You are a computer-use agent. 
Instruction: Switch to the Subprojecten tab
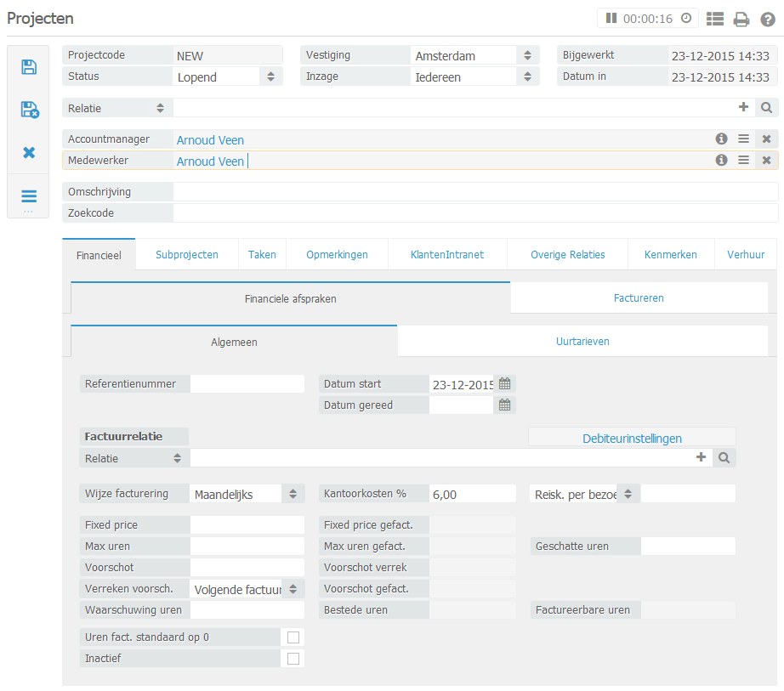point(187,255)
